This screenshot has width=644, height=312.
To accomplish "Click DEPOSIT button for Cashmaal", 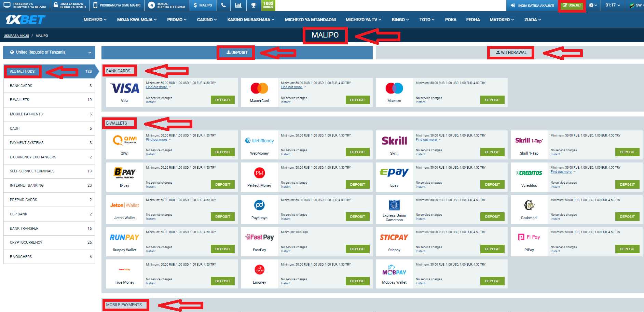I will (627, 217).
